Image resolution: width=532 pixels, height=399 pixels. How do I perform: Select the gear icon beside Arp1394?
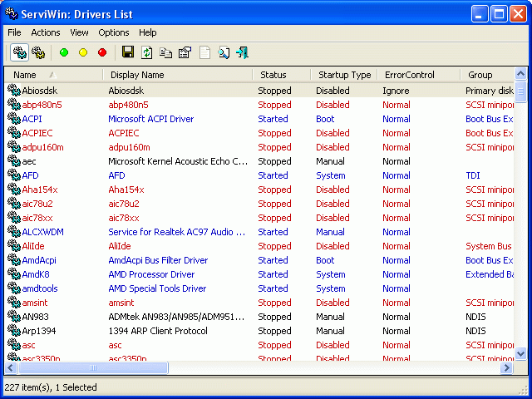coord(14,331)
